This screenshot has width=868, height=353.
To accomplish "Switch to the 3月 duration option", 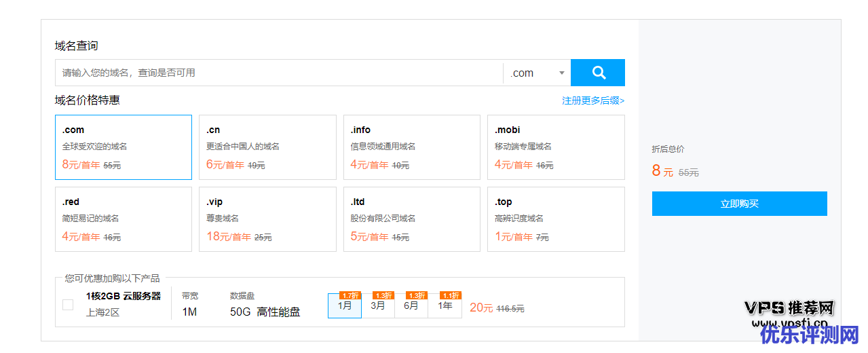I will coord(378,306).
